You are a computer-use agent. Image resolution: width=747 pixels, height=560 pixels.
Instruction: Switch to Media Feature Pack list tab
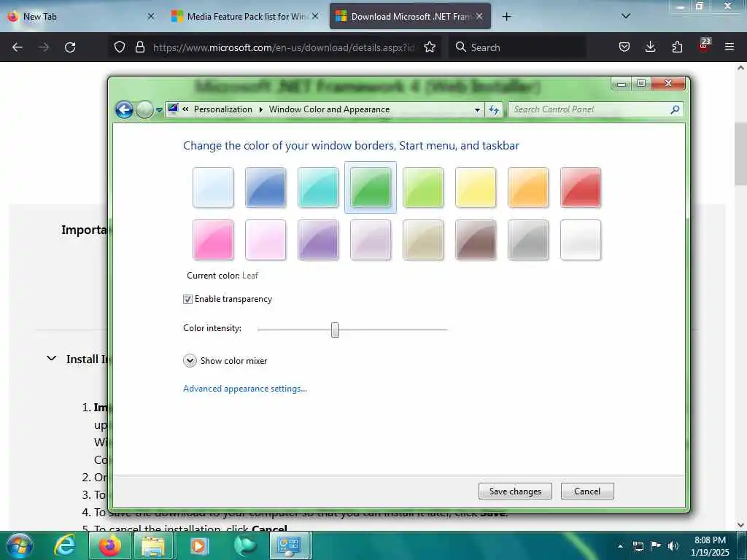pos(245,16)
